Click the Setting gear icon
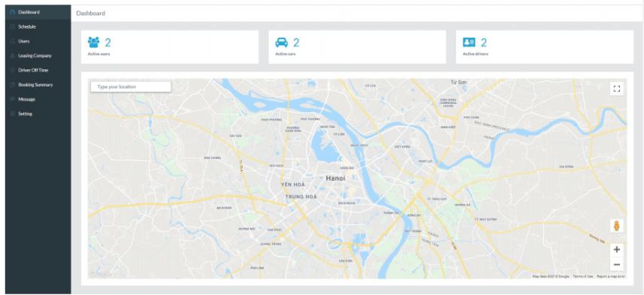 pos(12,114)
